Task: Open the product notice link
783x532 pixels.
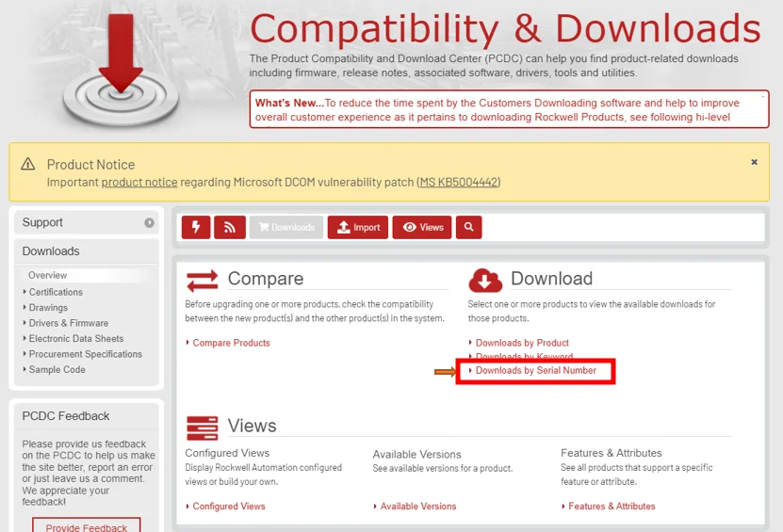Action: [139, 182]
